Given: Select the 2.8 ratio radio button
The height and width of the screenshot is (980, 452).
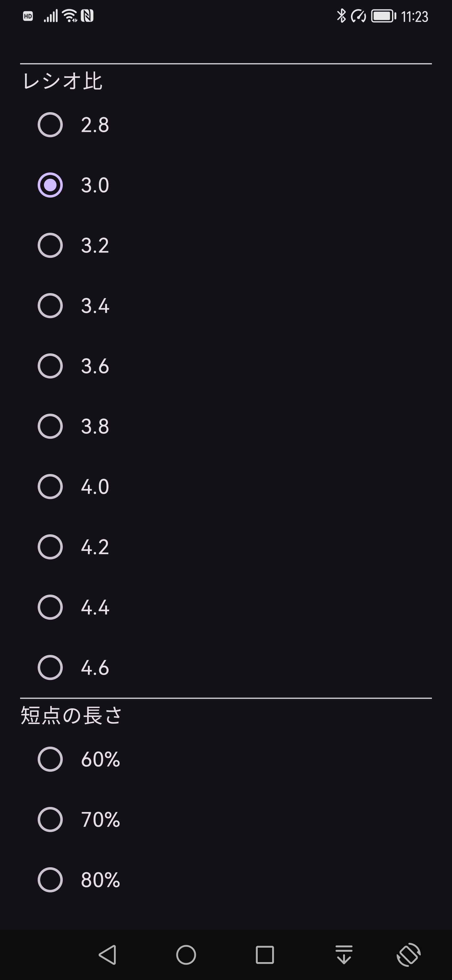Looking at the screenshot, I should 50,125.
